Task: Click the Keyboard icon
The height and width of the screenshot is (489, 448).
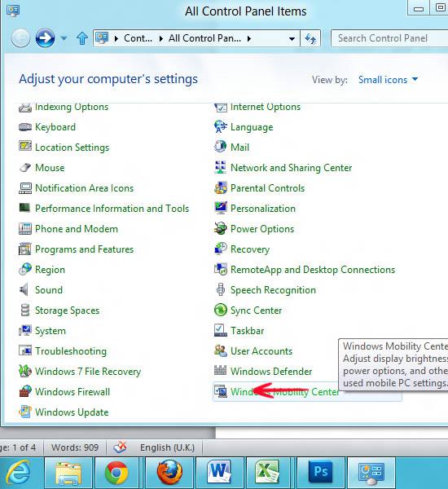Action: point(25,127)
